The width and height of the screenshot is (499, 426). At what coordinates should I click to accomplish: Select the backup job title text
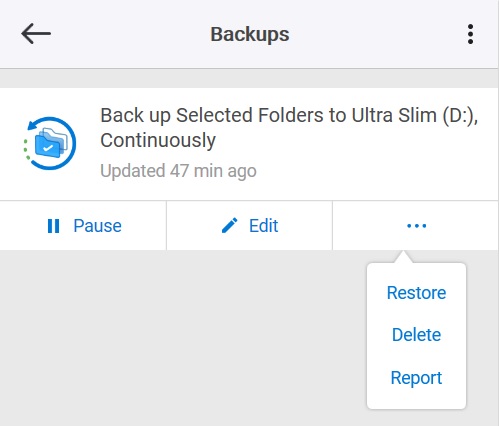coord(289,127)
